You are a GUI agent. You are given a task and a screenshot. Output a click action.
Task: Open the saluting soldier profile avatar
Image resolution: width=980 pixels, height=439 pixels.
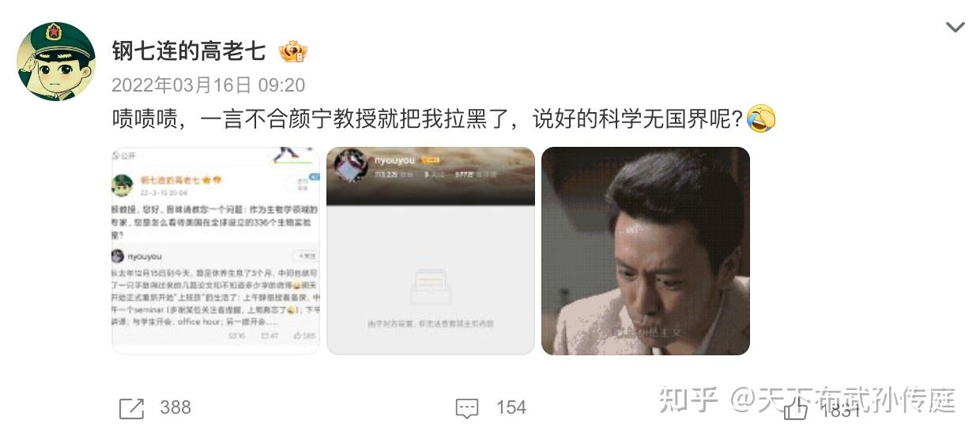tap(56, 62)
